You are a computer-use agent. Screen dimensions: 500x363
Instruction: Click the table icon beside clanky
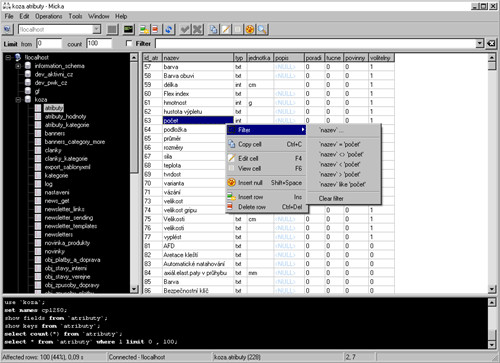click(38, 150)
